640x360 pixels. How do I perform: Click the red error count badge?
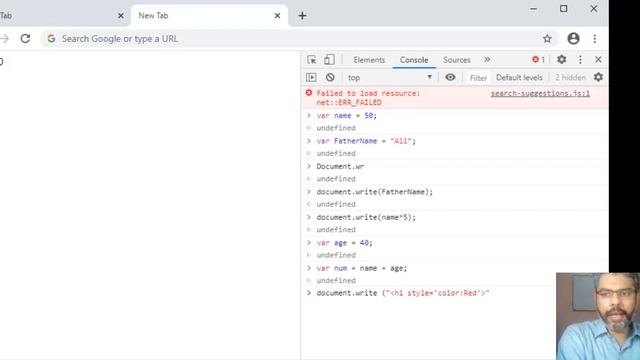(538, 60)
